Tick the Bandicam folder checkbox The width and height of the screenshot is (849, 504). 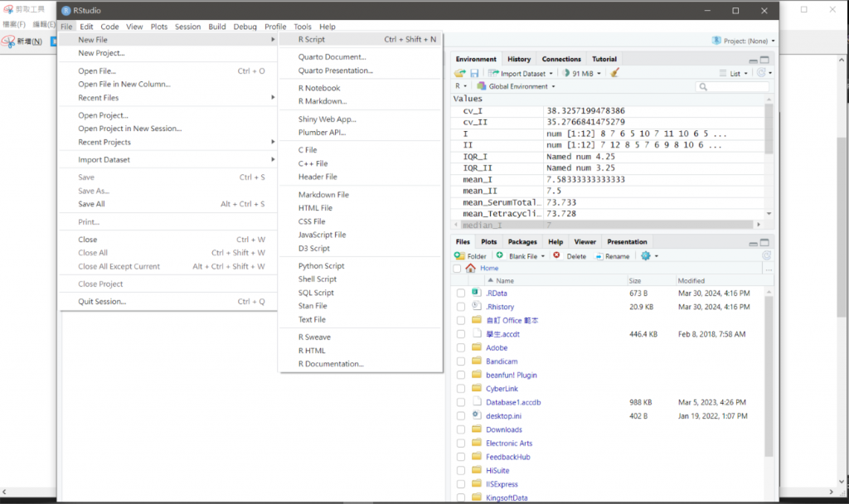[x=461, y=361]
